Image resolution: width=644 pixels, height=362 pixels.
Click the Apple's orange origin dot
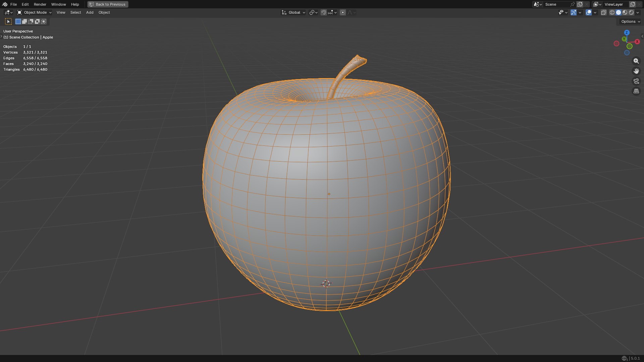[329, 194]
